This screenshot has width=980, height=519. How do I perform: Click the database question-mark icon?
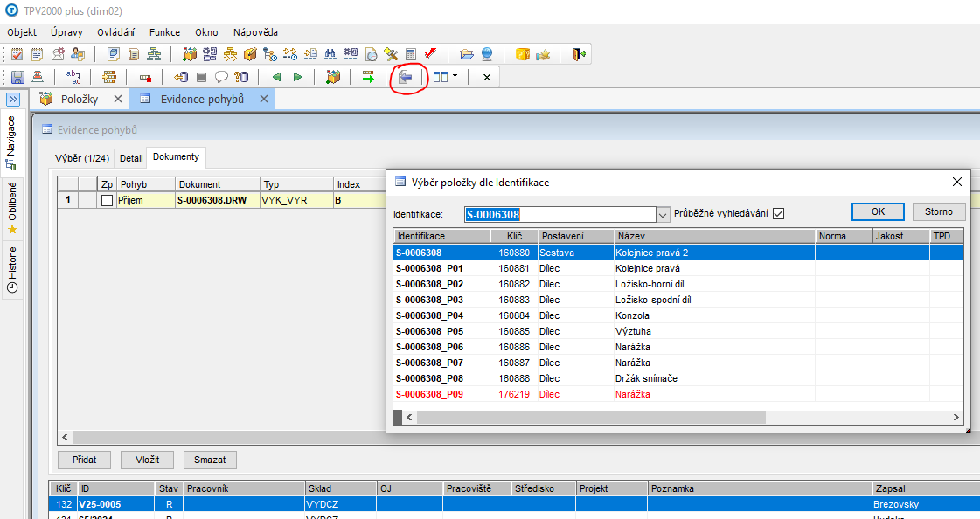point(241,77)
